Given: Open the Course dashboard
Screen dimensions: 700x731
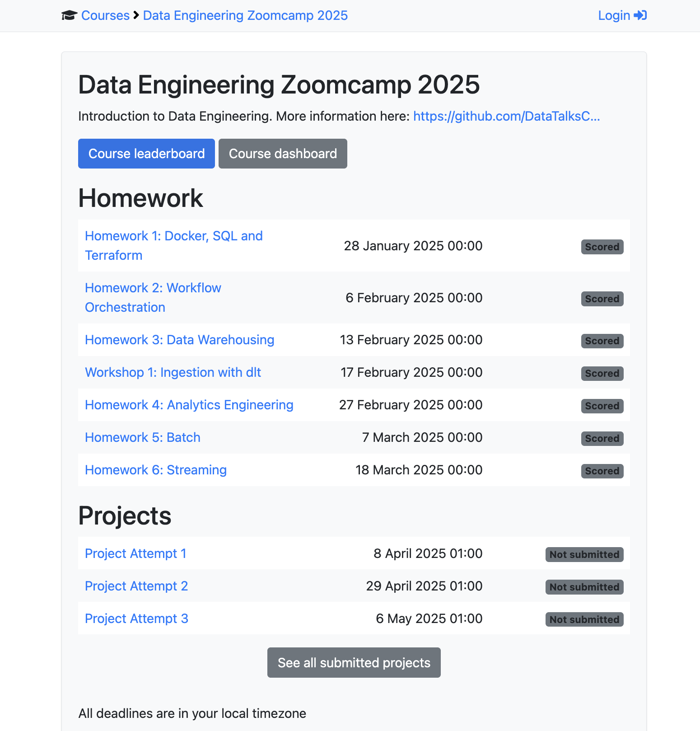Looking at the screenshot, I should 283,154.
